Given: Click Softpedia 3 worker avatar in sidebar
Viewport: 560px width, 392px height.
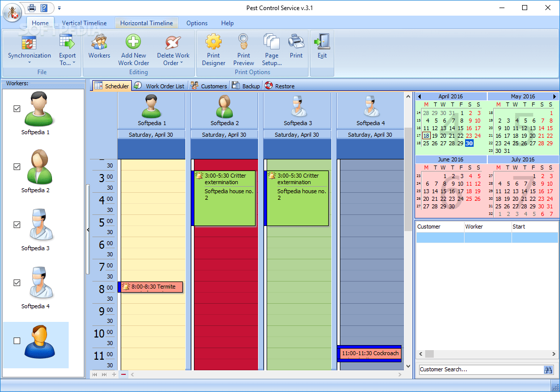Looking at the screenshot, I should 41,225.
